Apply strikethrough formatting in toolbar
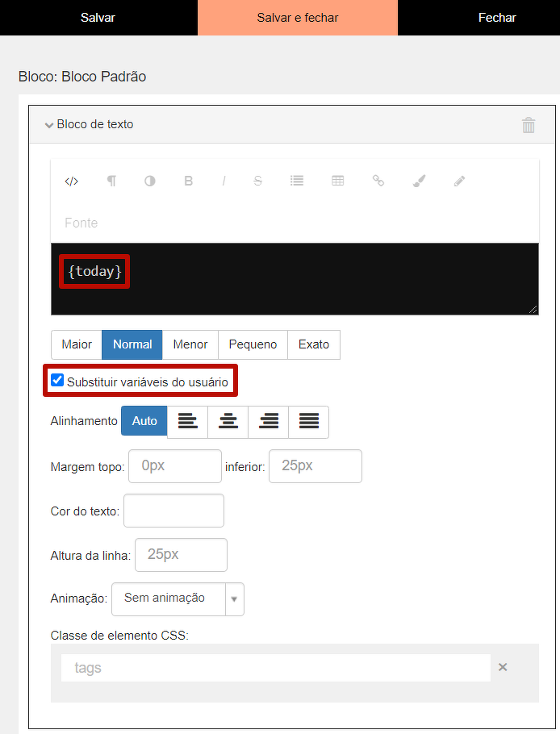Image resolution: width=560 pixels, height=734 pixels. (x=257, y=181)
